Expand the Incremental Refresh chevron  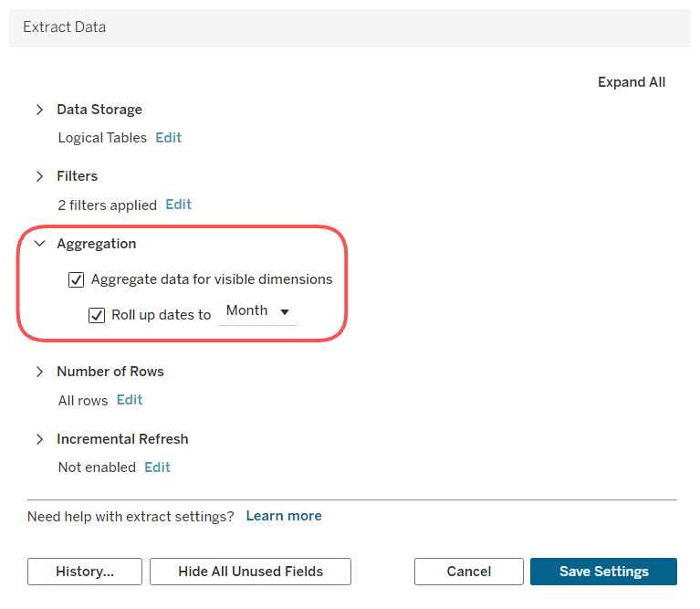(x=40, y=439)
